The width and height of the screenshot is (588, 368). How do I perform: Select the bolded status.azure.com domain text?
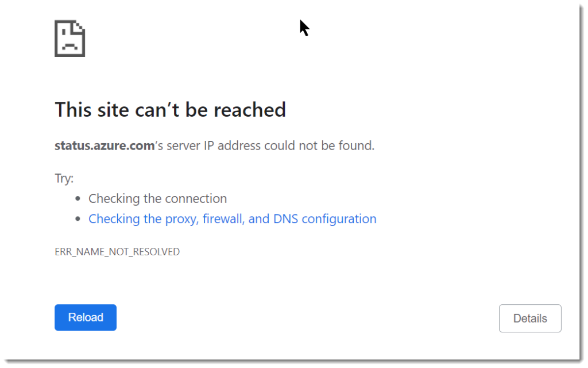pos(104,145)
